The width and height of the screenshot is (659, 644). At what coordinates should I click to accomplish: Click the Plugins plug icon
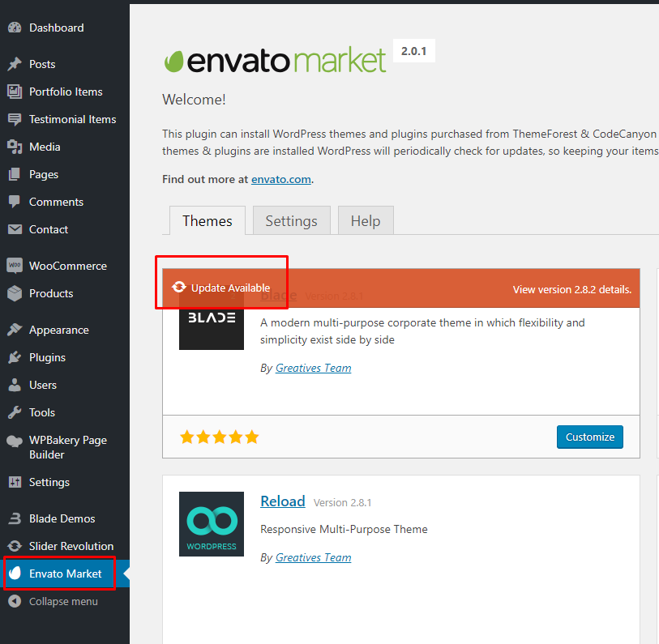pyautogui.click(x=15, y=357)
